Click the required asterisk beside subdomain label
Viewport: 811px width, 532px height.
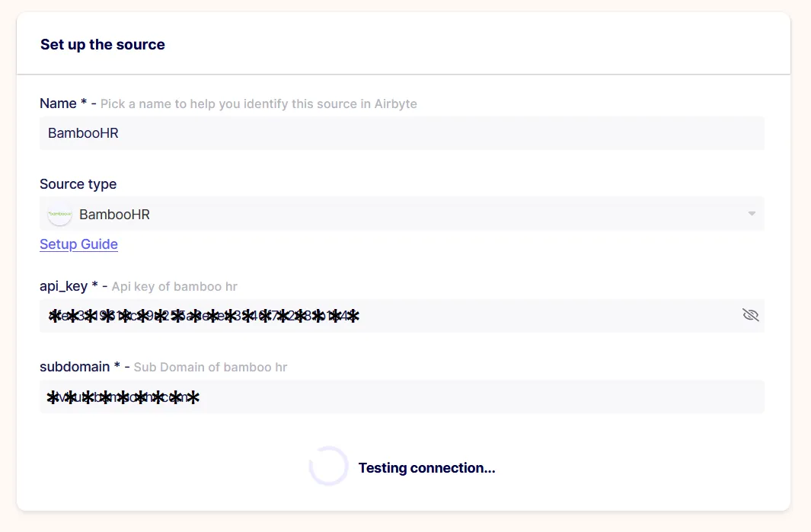[x=117, y=365]
